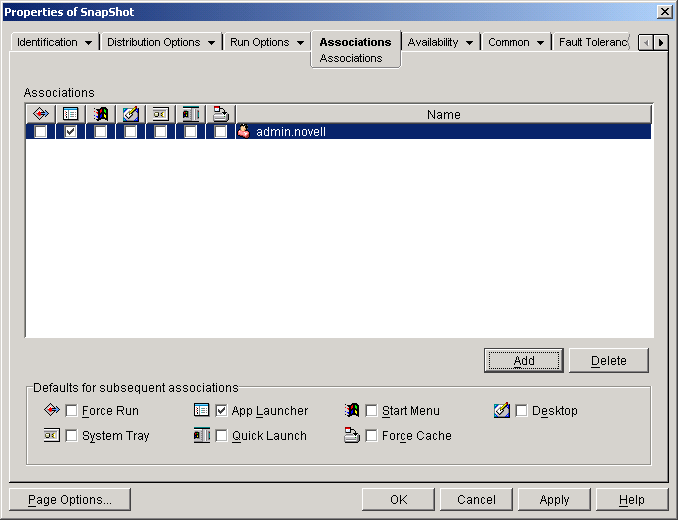This screenshot has height=520, width=678.
Task: Open Page Options
Action: 70,500
